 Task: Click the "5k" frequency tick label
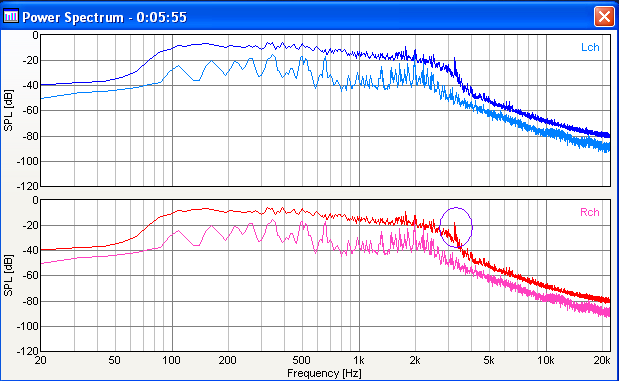[489, 360]
